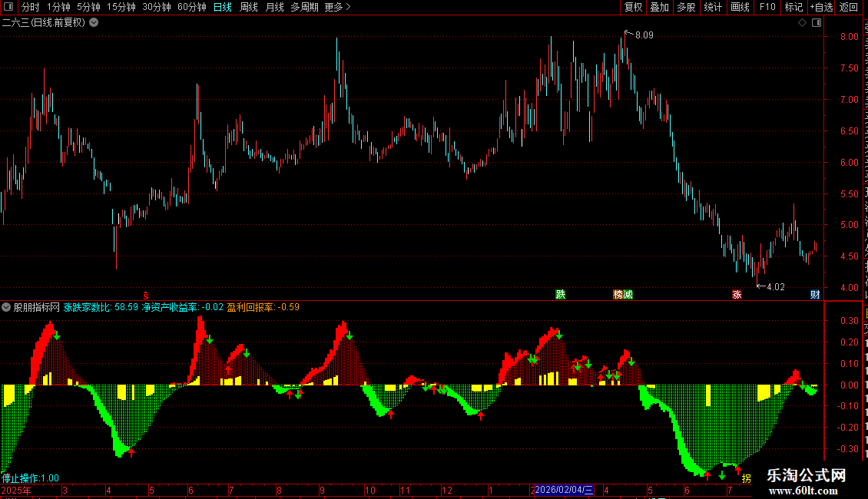
Task: Open the F10 company info
Action: coord(767,7)
